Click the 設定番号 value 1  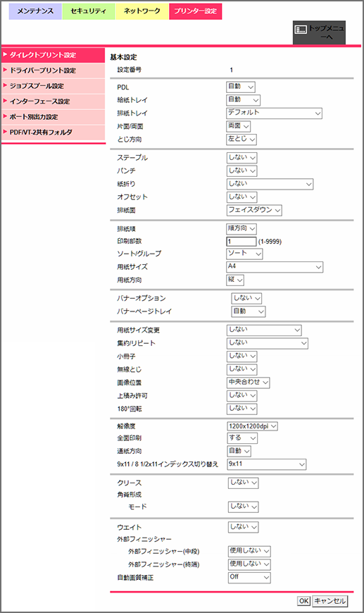click(x=231, y=70)
